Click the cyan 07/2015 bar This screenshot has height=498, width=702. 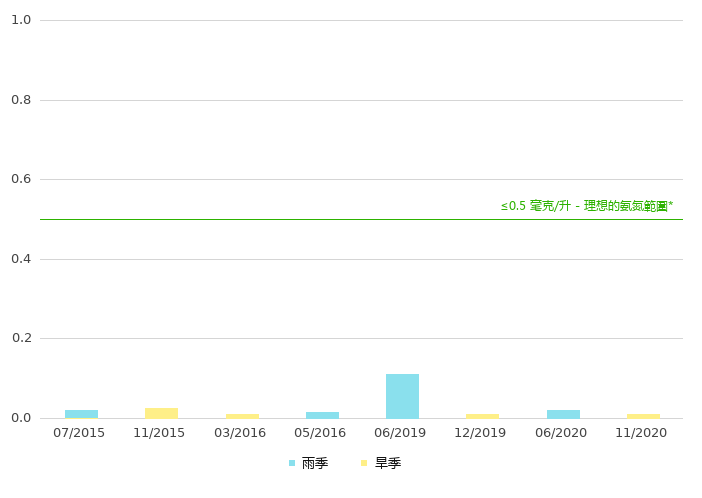click(x=81, y=413)
